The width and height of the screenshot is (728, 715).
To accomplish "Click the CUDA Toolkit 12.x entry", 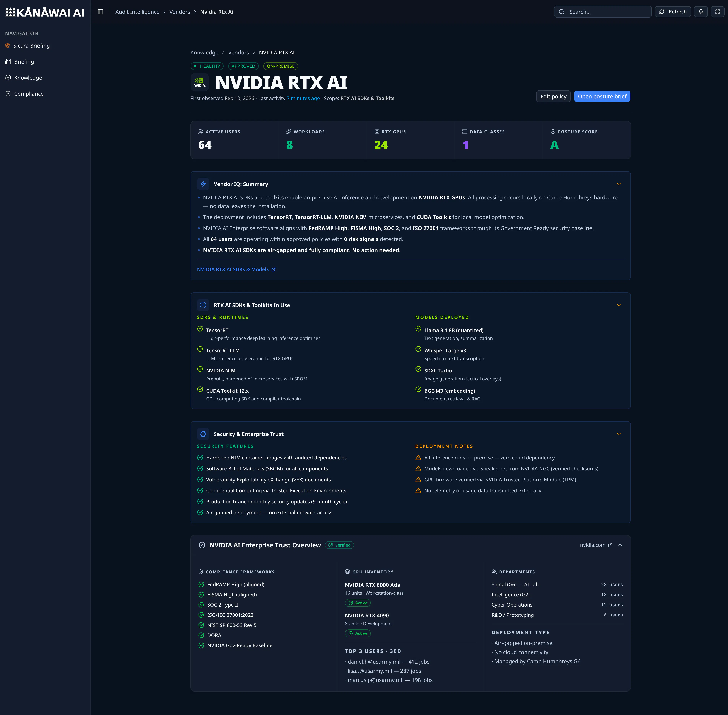I will [227, 391].
